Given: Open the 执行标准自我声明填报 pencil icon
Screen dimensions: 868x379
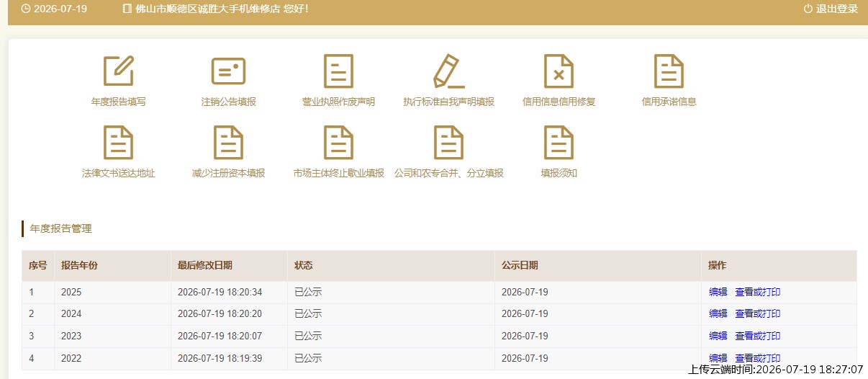Looking at the screenshot, I should click(x=449, y=71).
